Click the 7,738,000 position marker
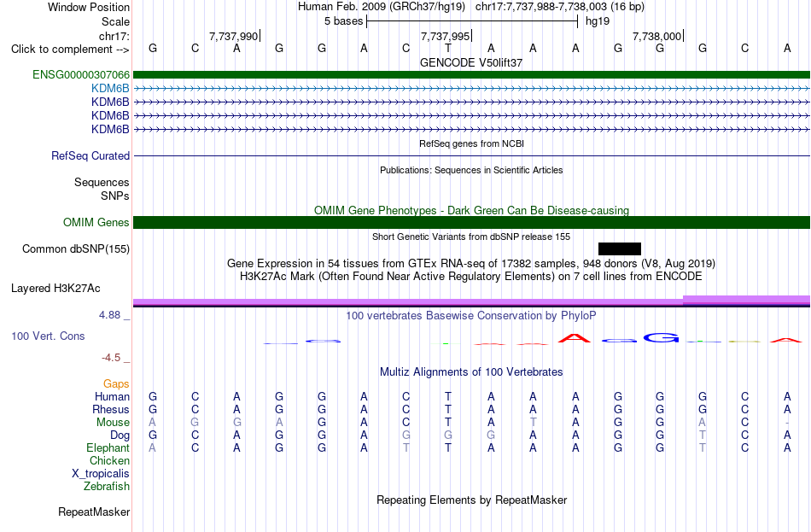The width and height of the screenshot is (811, 532). click(656, 36)
